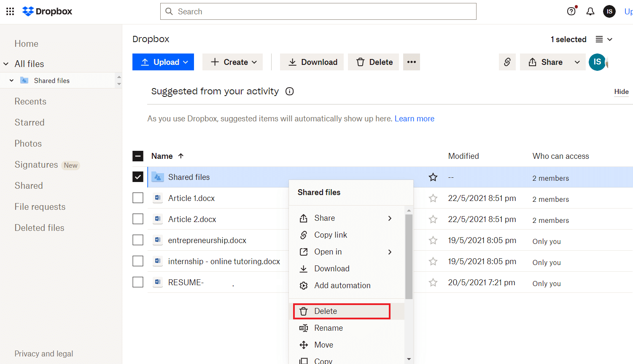Check the entrepreneurship.docx checkbox
633x364 pixels.
tap(138, 240)
